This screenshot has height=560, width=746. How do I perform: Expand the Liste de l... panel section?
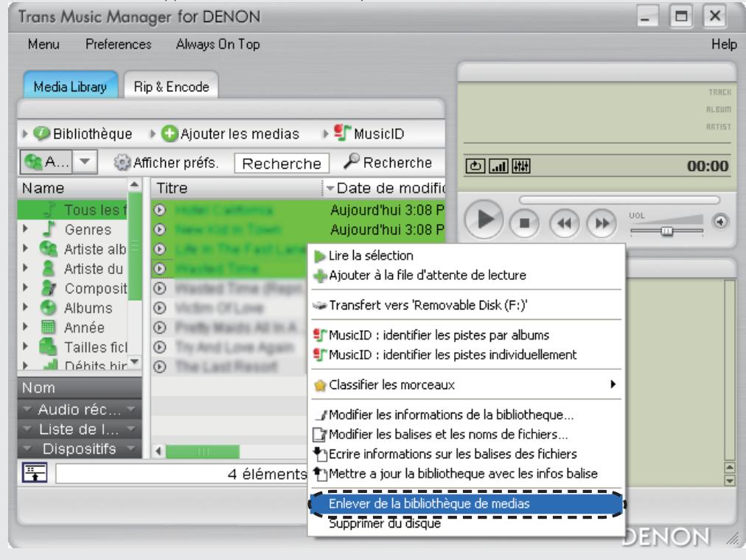point(80,430)
